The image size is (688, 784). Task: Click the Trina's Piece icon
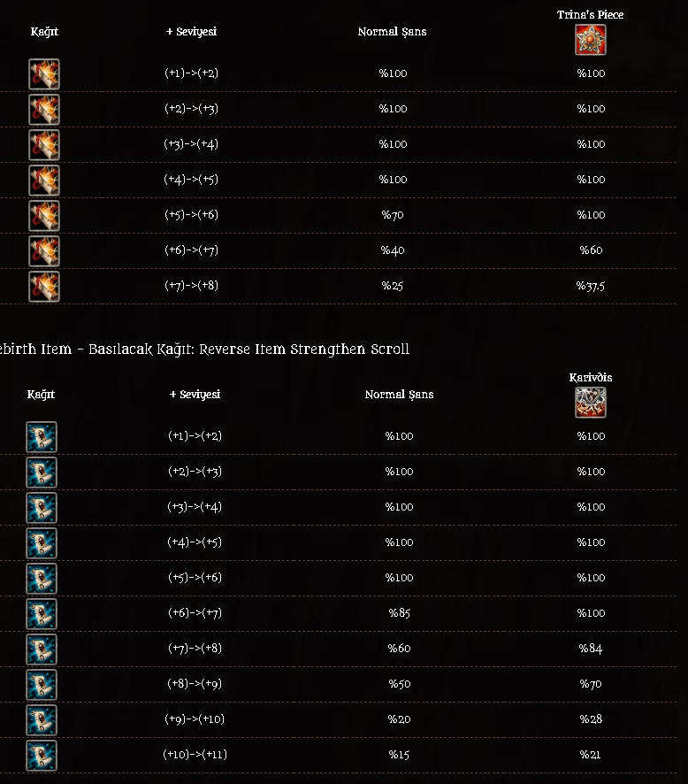(x=591, y=40)
